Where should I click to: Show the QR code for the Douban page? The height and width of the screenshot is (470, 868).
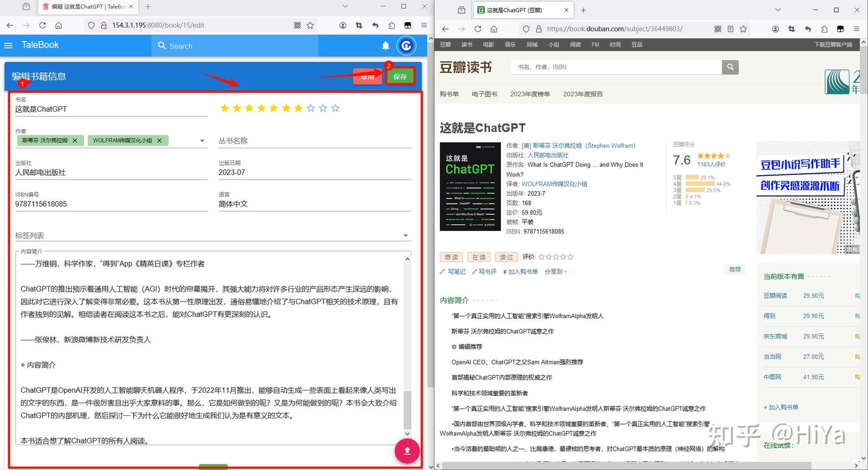718,29
